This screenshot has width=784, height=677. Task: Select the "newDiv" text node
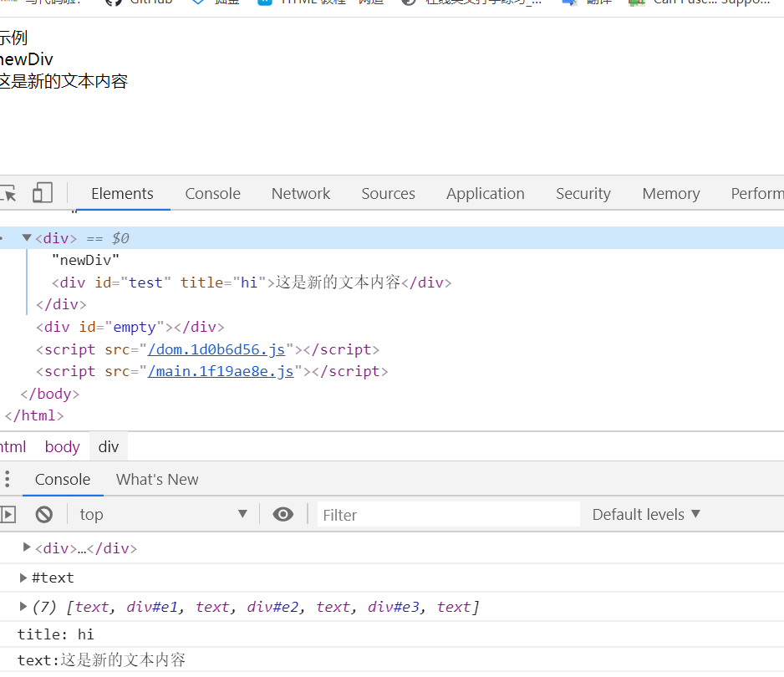point(85,260)
